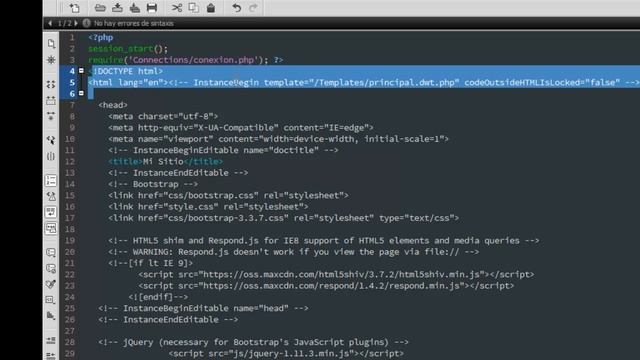This screenshot has width=640, height=360.
Task: Collapse Selection from coding toolbar
Action: click(51, 100)
